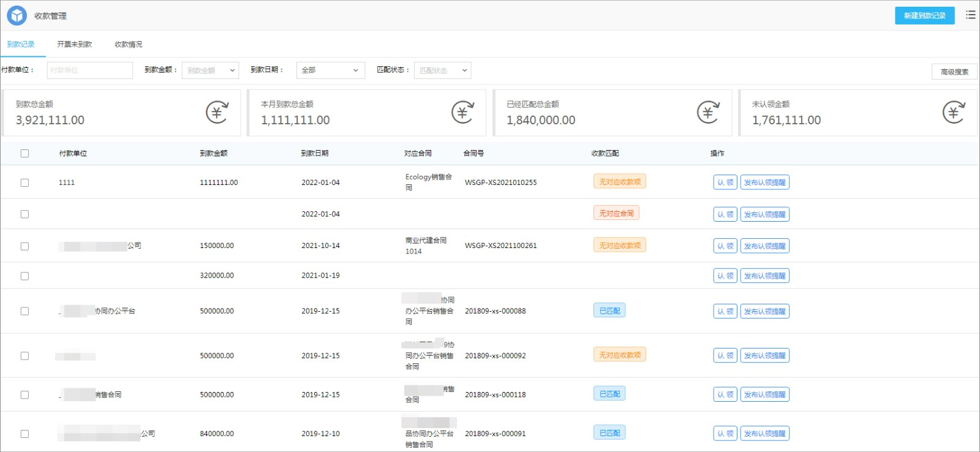Screen dimensions: 980x452
Task: Click the yen refresh icon in 到款总金额 card
Action: (x=217, y=112)
